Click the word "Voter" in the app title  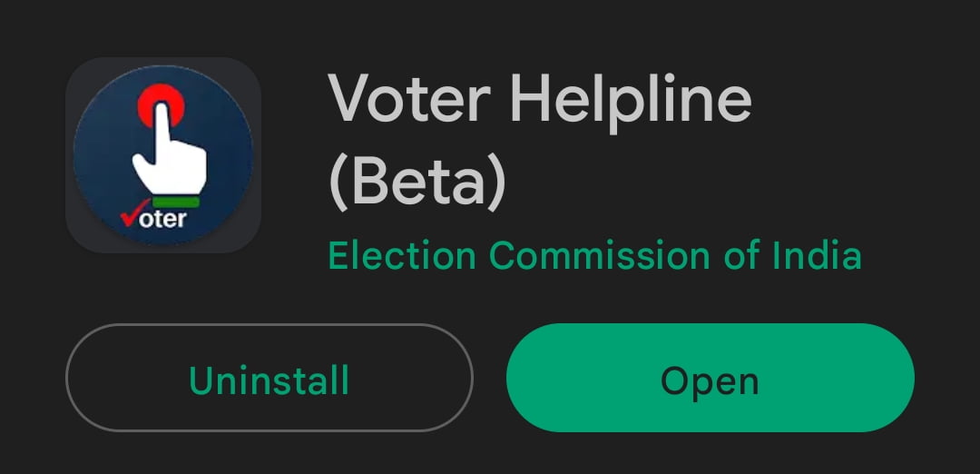(409, 99)
